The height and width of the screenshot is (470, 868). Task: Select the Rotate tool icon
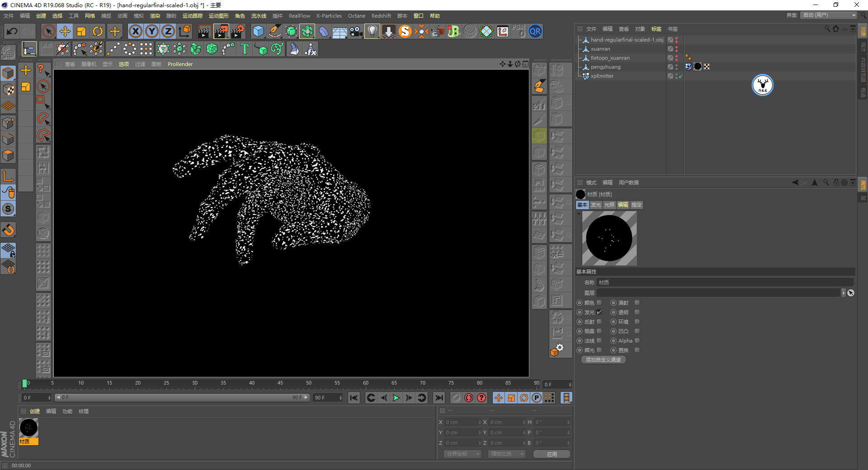pyautogui.click(x=98, y=31)
